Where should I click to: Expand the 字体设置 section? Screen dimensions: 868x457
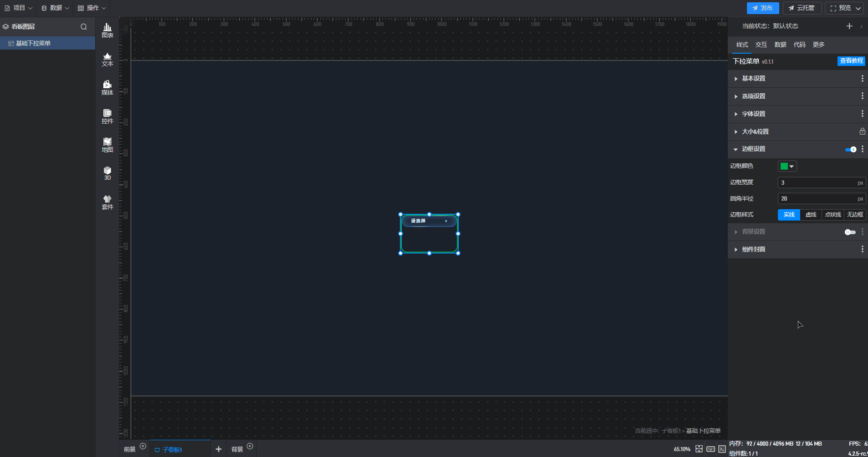(x=753, y=114)
